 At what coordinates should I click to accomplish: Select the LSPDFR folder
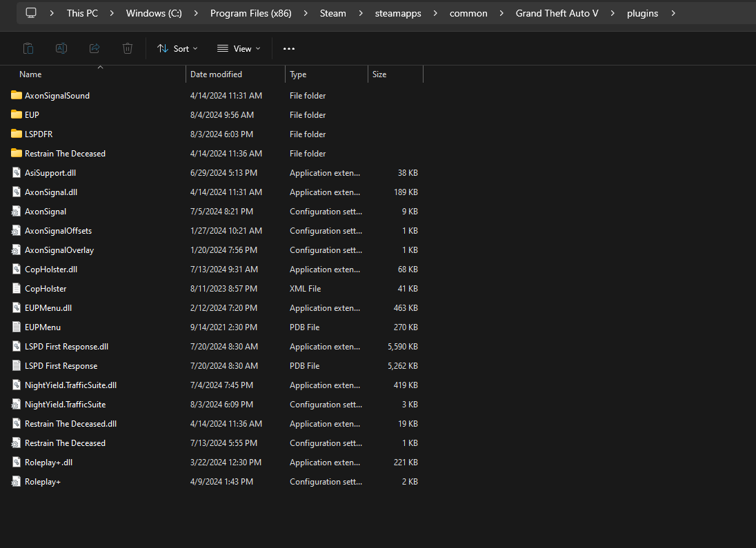click(x=39, y=134)
